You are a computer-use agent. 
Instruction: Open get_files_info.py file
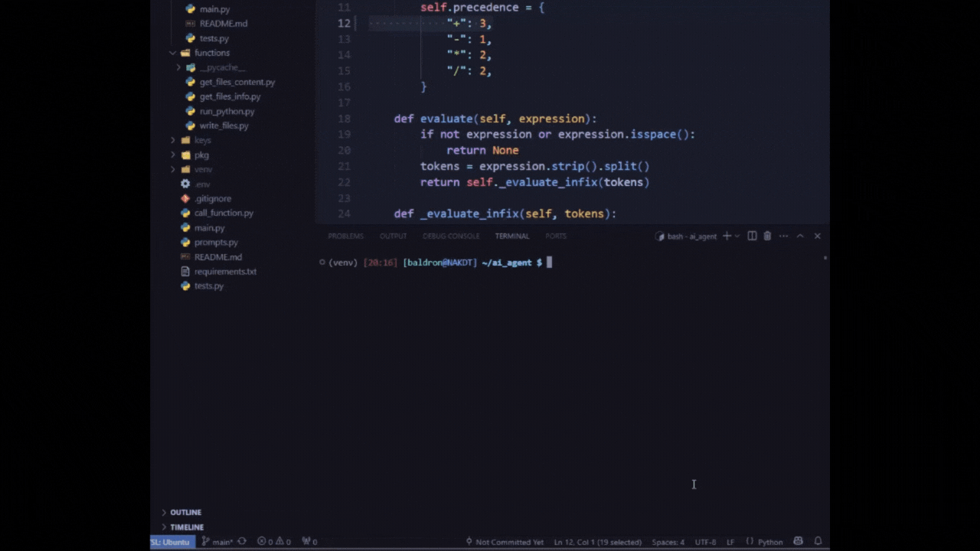(x=230, y=96)
